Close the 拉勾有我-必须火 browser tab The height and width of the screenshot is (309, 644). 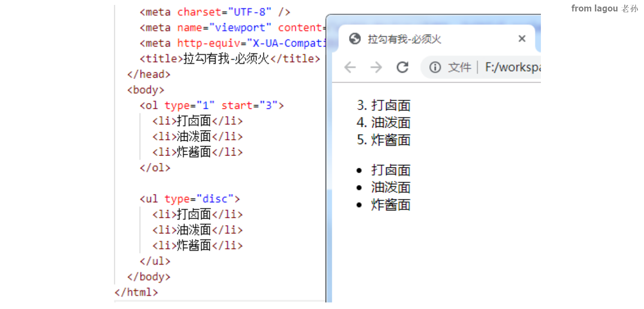(522, 38)
